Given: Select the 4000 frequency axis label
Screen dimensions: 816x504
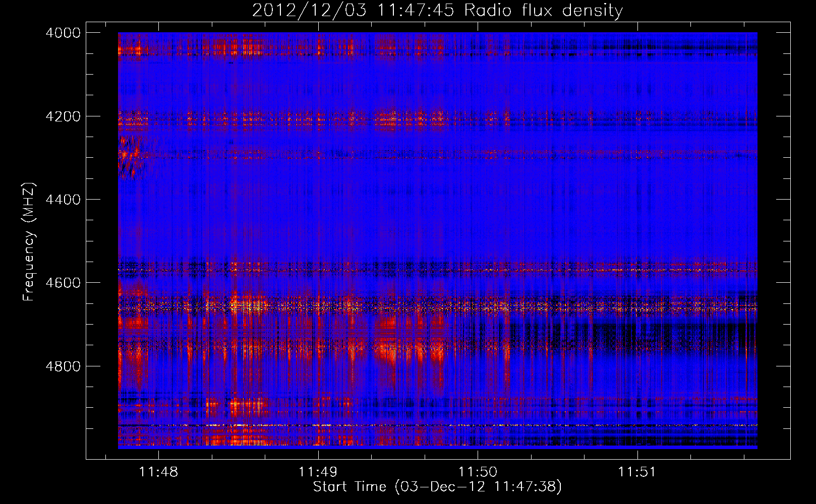Looking at the screenshot, I should click(63, 33).
